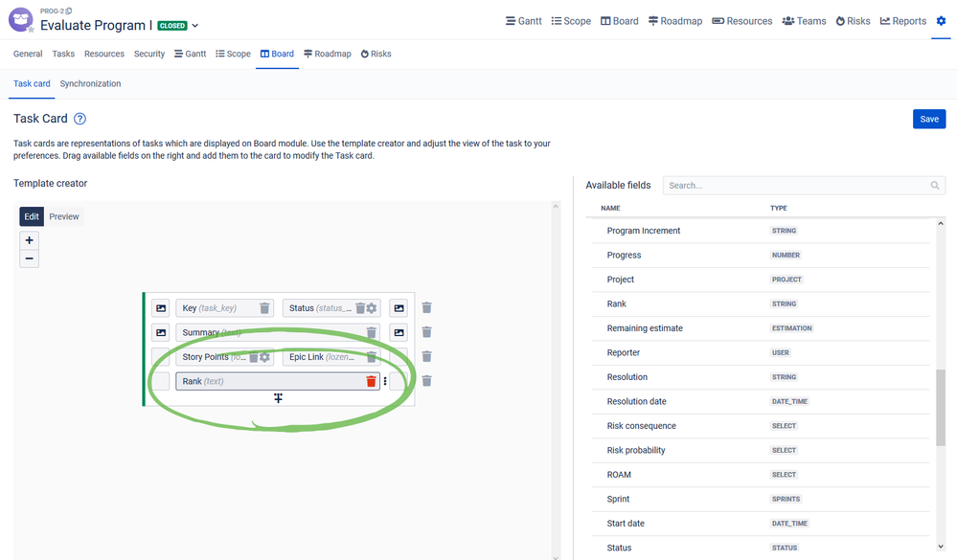This screenshot has height=560, width=957.
Task: Open the Resources settings tab
Action: click(x=104, y=54)
